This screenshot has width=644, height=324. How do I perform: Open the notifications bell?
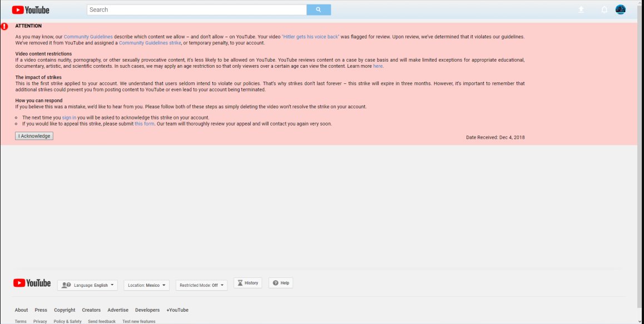pyautogui.click(x=604, y=10)
